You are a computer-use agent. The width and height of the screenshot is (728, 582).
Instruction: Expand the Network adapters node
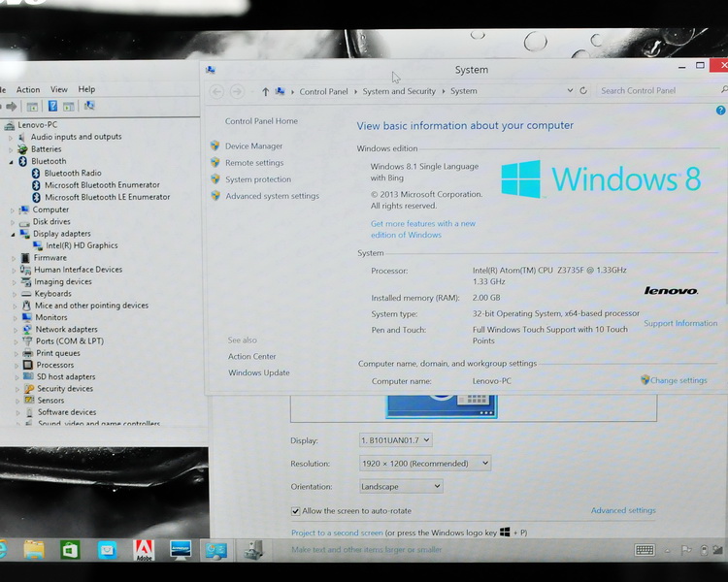[x=16, y=330]
